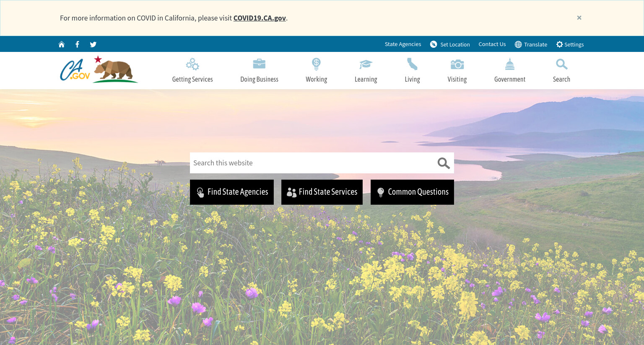This screenshot has height=345, width=644.
Task: Click the Visiting camera icon
Action: 457,64
